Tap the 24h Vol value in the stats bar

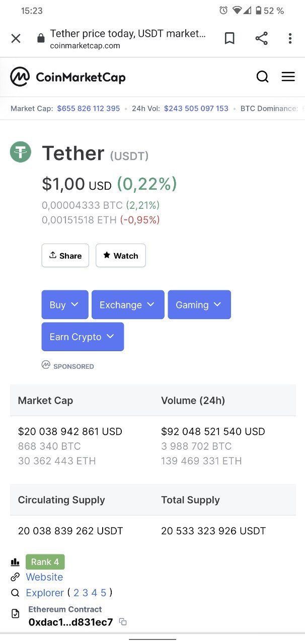pos(196,108)
